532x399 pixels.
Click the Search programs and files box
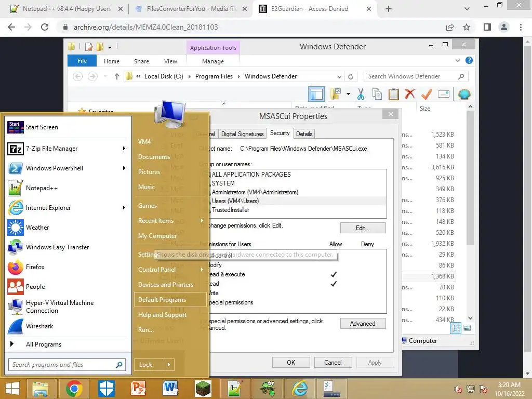tap(67, 365)
